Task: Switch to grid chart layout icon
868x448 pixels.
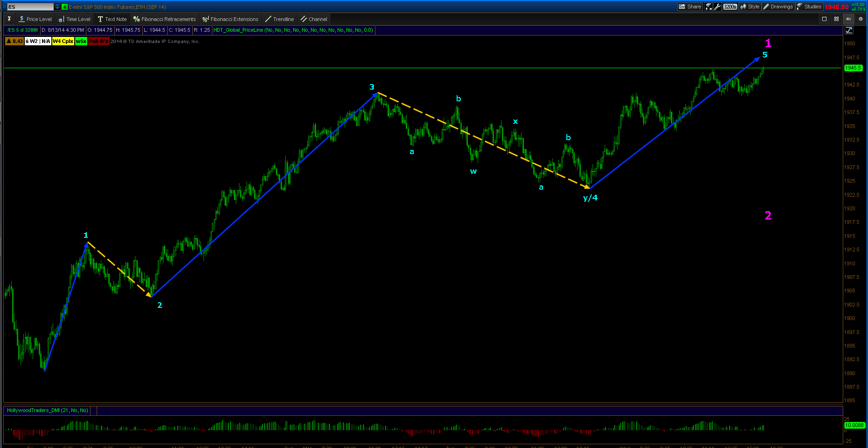Action: pos(836,19)
